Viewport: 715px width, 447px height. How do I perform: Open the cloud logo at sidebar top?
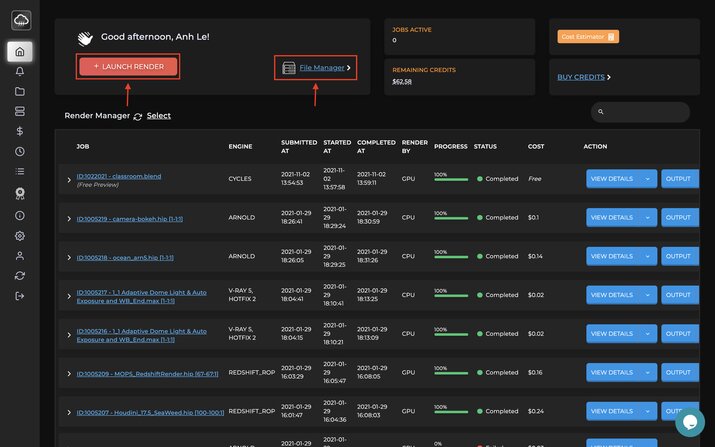click(x=21, y=20)
